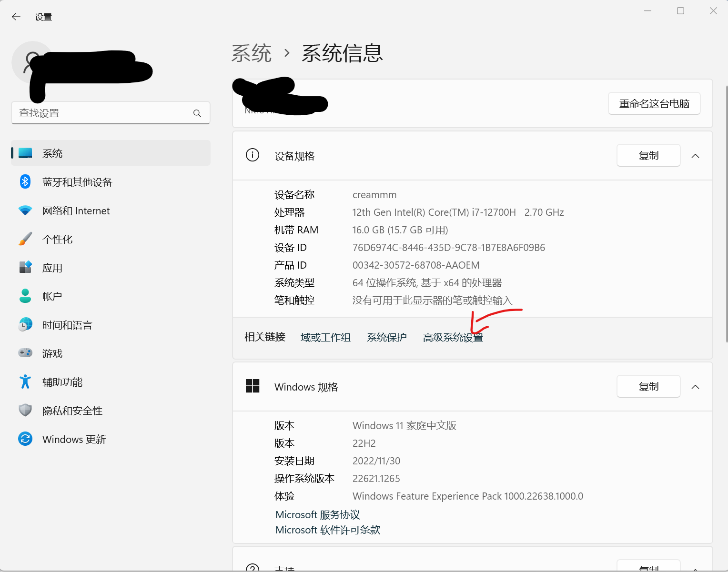Open 个性化 personalization settings
Image resolution: width=728 pixels, height=572 pixels.
coord(57,240)
